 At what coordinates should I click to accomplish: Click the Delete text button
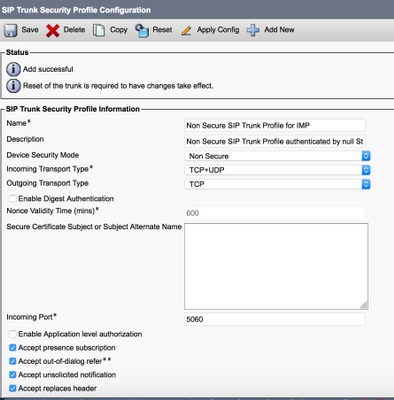tap(74, 30)
